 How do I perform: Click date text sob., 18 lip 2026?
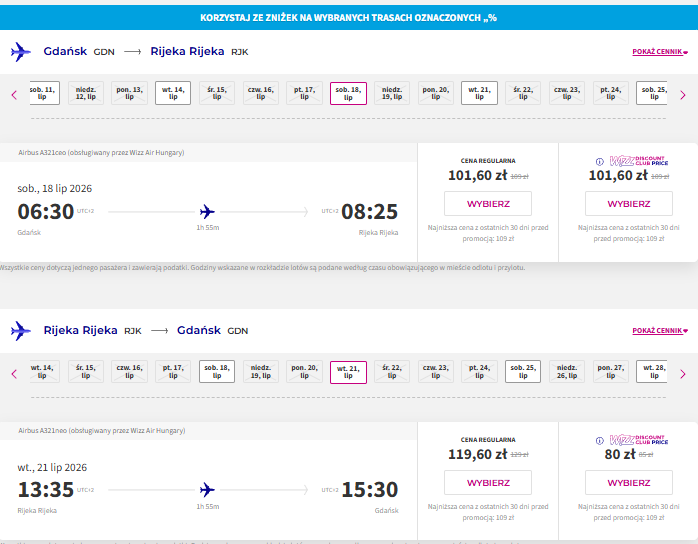[x=55, y=188]
